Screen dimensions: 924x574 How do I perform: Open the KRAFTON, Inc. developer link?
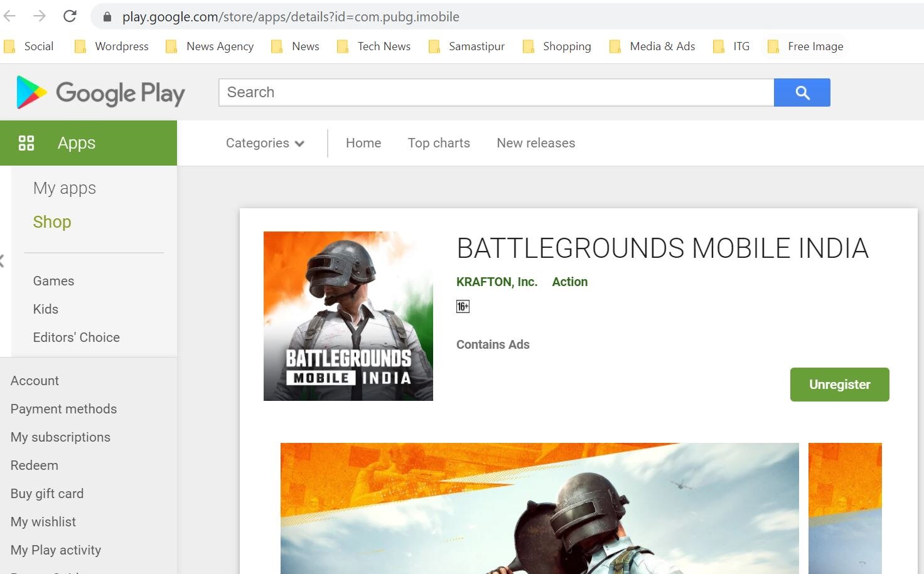[497, 282]
